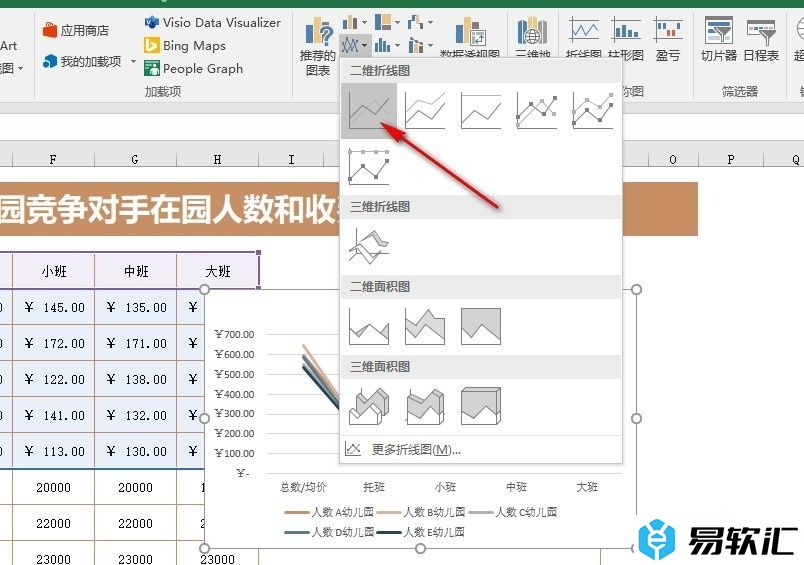
Task: Open the Bing Maps add-in
Action: 185,46
